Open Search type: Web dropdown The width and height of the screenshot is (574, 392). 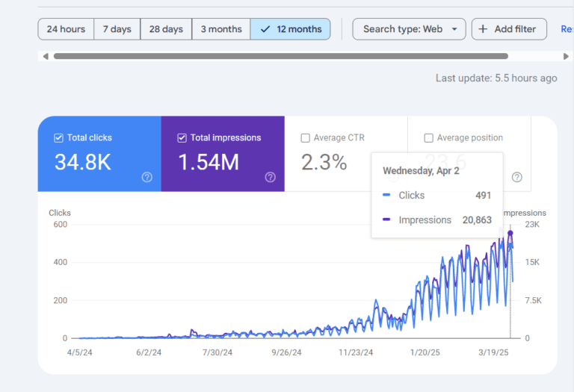pyautogui.click(x=409, y=29)
